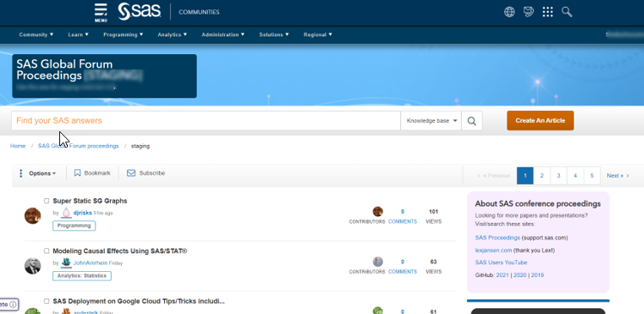The image size is (644, 314).
Task: Expand the Solutions menu
Action: click(274, 35)
